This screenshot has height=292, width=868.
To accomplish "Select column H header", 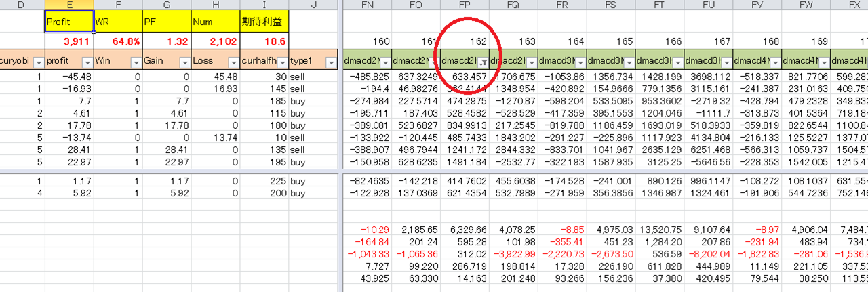I will tap(216, 5).
